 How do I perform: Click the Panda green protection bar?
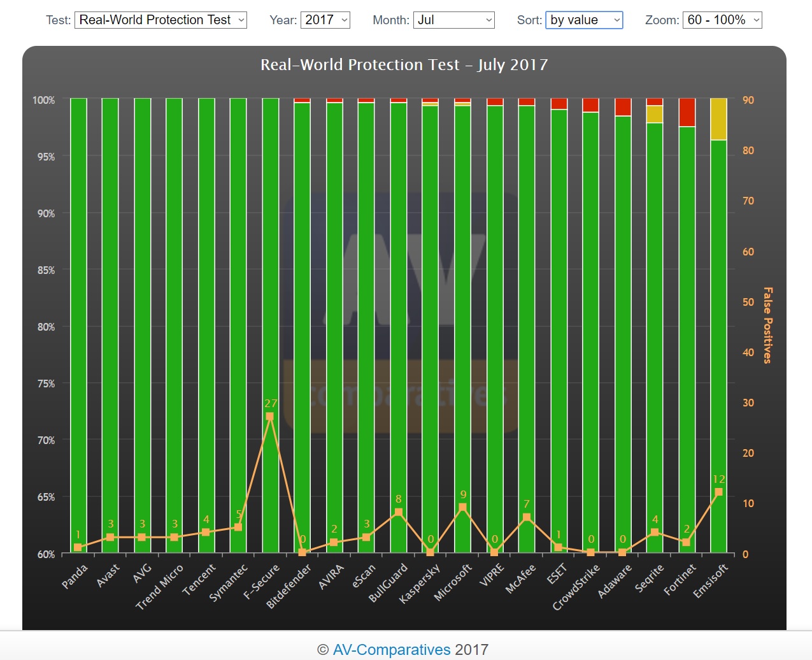(78, 325)
